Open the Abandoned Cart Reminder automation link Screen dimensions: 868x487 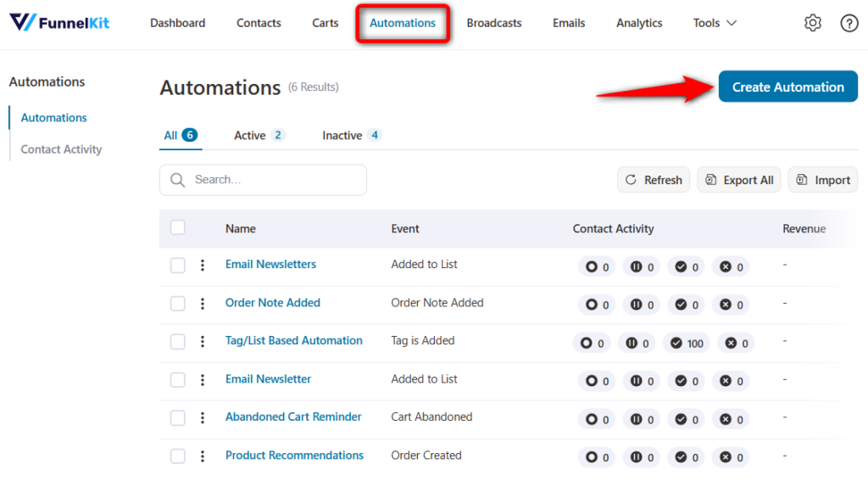click(292, 417)
